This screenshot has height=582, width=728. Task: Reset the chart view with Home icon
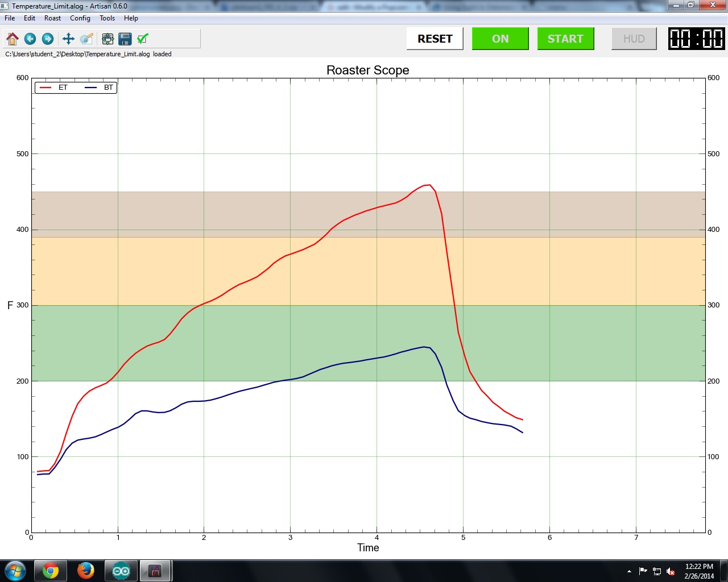13,39
